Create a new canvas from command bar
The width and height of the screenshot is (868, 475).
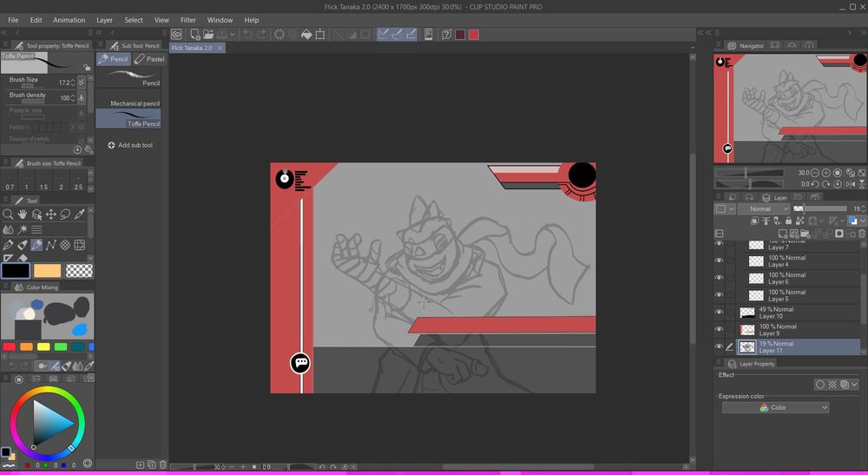[x=194, y=35]
